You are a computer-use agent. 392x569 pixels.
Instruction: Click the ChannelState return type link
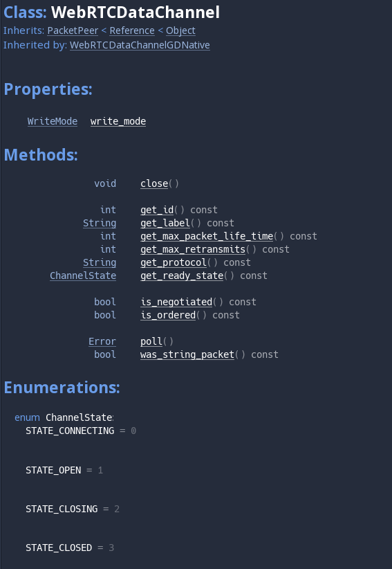[83, 276]
